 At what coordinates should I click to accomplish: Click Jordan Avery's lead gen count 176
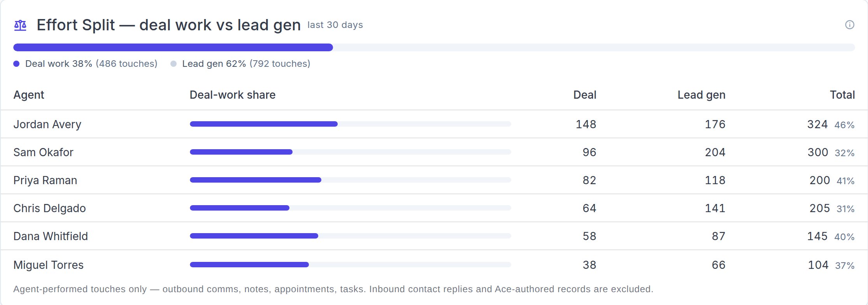[x=715, y=124]
